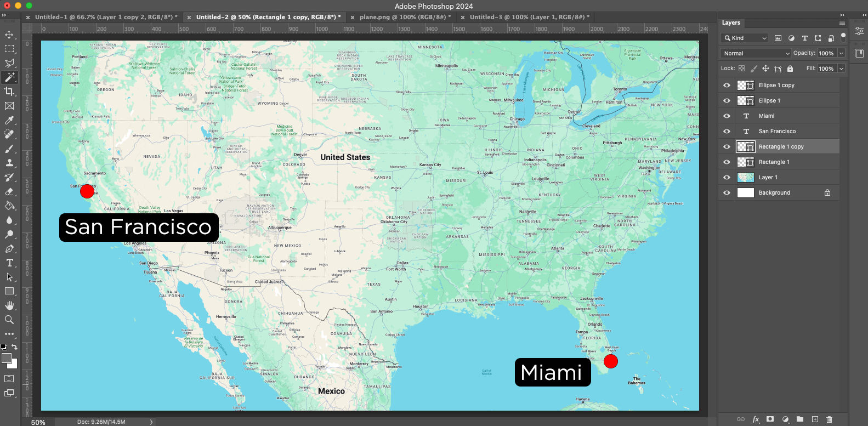Select the Layers panel tab
868x426 pixels.
point(731,22)
